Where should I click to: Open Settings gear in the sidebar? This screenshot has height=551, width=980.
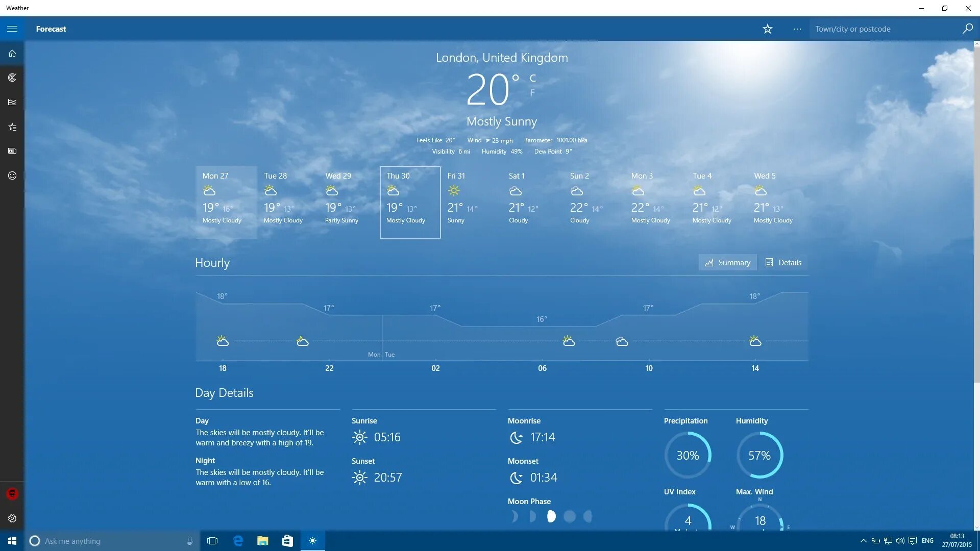[x=12, y=518]
